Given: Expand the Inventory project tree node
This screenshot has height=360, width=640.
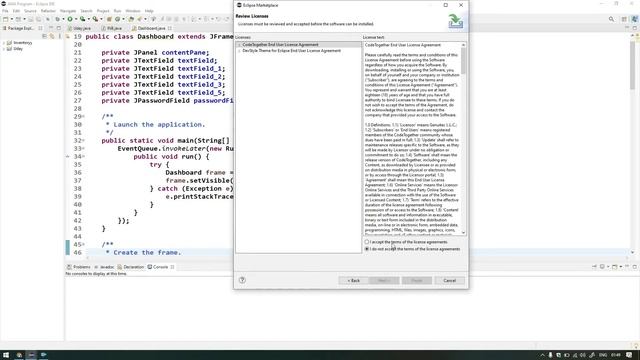Looking at the screenshot, I should pyautogui.click(x=4, y=42).
